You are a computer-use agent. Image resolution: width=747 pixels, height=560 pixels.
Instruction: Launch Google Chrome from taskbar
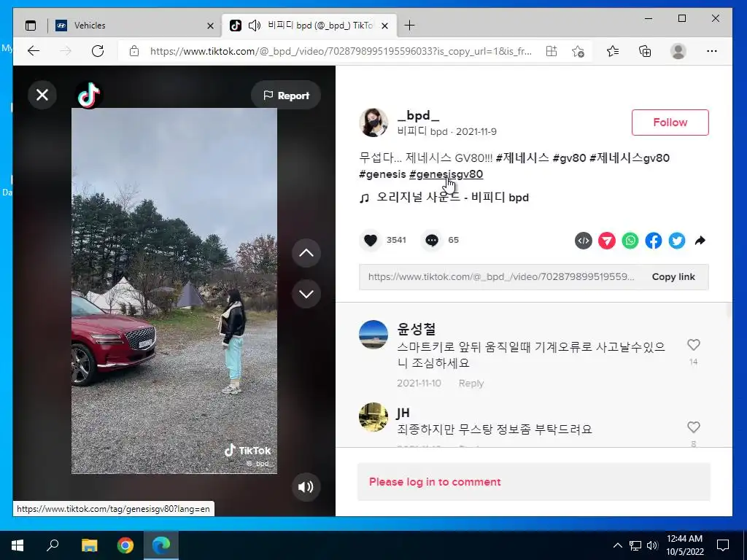[x=125, y=545]
